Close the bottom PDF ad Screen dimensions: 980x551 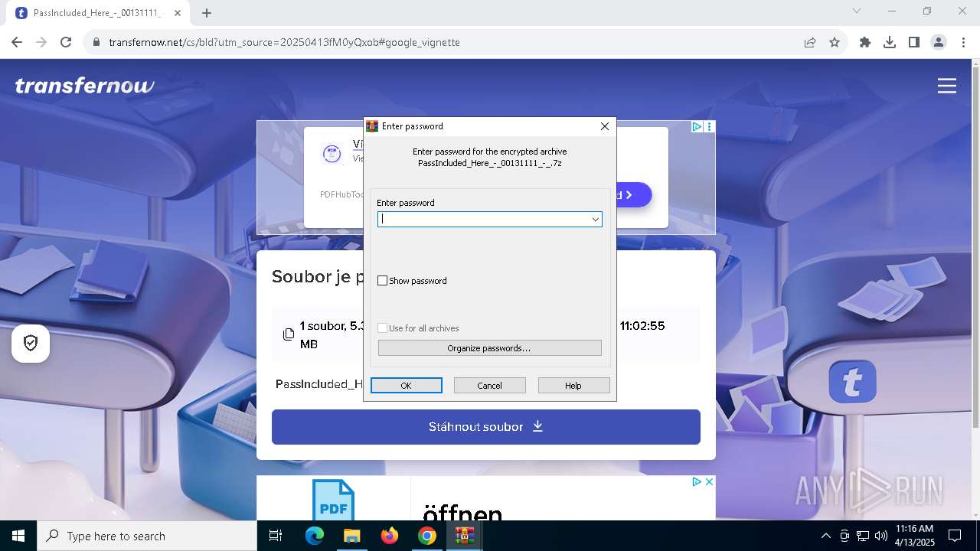point(709,482)
